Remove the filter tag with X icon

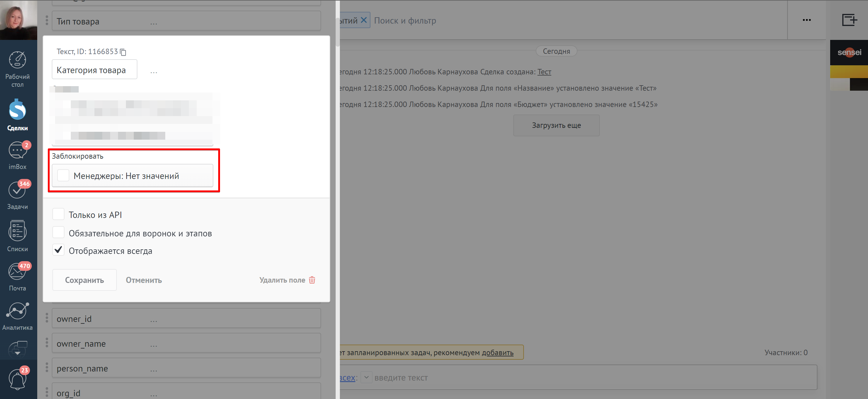[x=363, y=20]
